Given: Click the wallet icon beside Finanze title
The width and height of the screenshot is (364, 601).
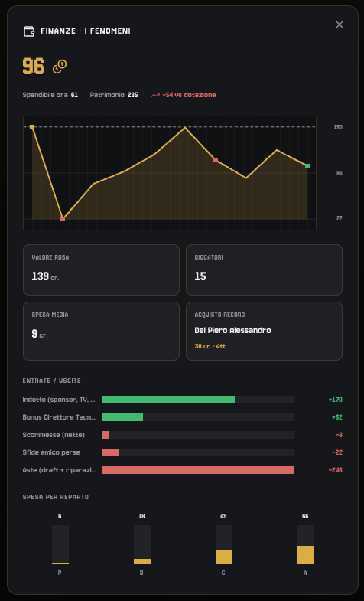Looking at the screenshot, I should pos(29,31).
